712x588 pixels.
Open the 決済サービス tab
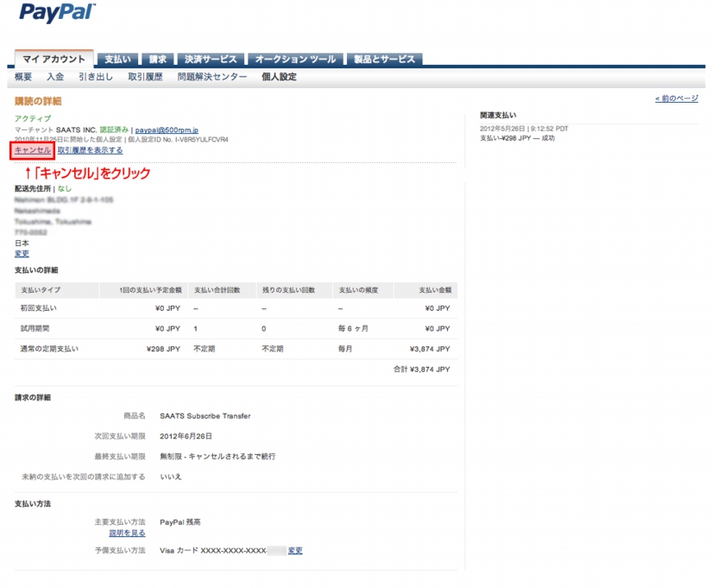pyautogui.click(x=210, y=60)
